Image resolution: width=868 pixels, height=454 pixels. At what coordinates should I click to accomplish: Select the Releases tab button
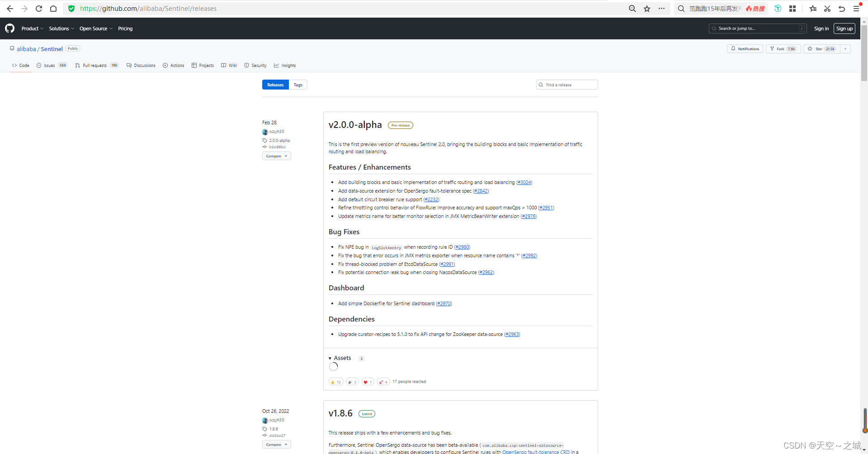(x=275, y=85)
